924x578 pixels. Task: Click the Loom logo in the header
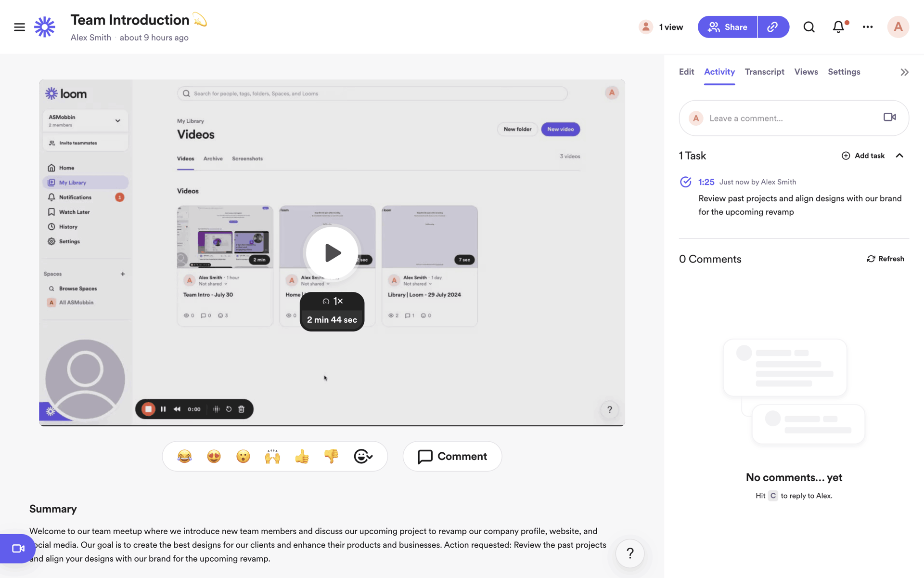(x=45, y=27)
